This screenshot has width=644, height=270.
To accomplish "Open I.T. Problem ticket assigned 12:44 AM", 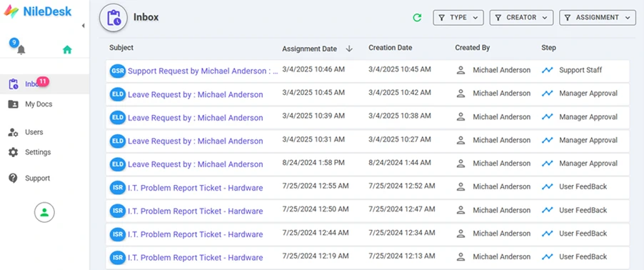I will click(195, 235).
